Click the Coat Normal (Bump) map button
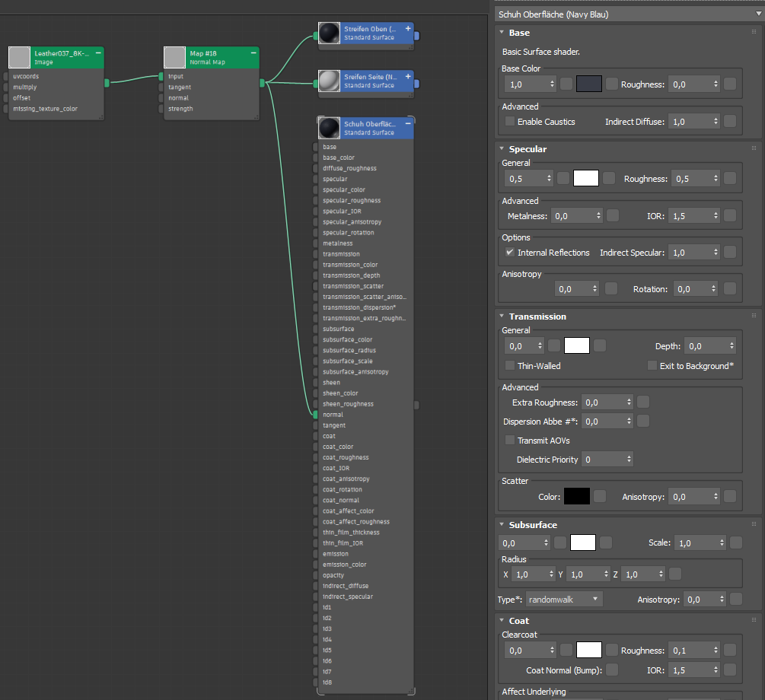The image size is (765, 700). click(x=611, y=670)
